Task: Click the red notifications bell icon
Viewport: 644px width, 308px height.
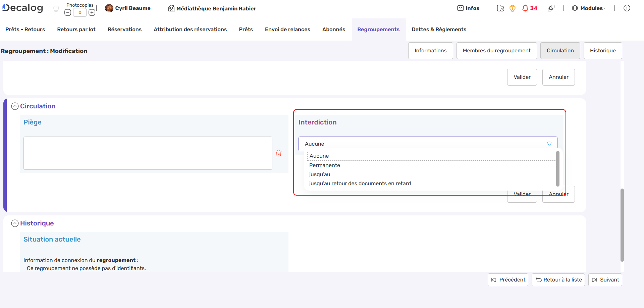Action: click(525, 8)
